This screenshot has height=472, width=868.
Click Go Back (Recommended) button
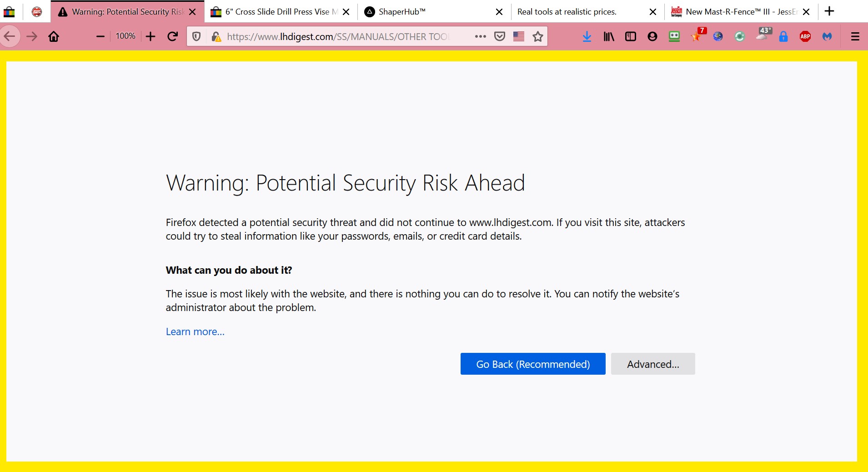click(x=533, y=364)
